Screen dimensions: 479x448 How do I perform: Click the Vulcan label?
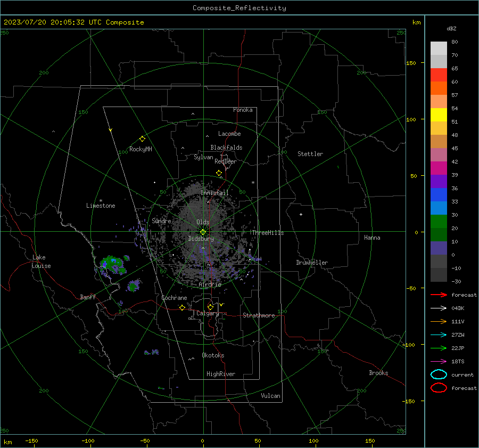click(x=270, y=396)
